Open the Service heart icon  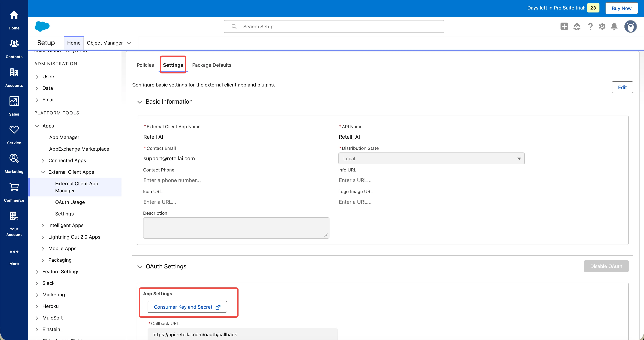14,130
